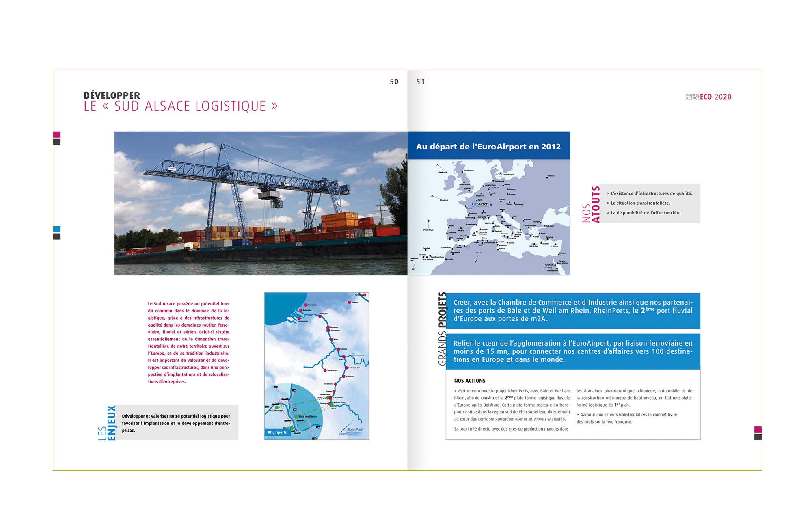Click the Mulhouse Alsace ECO 2020 logo
This screenshot has height=528, width=812.
point(708,97)
